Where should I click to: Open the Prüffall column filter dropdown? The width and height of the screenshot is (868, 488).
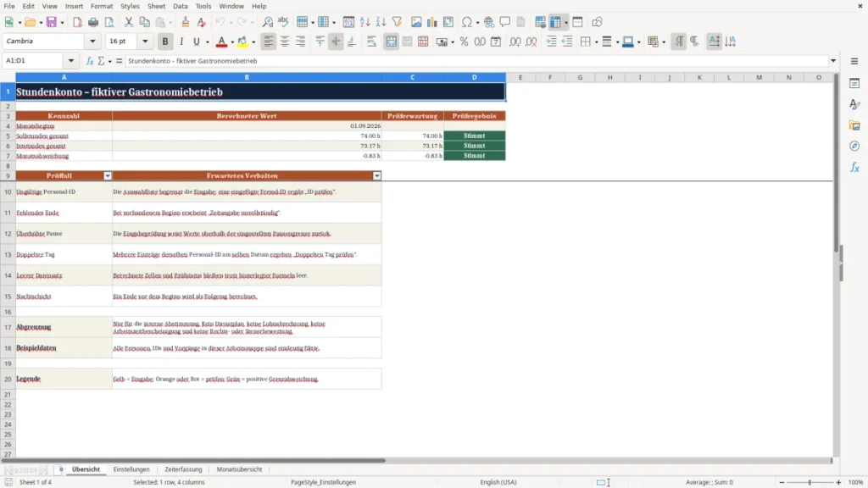pos(108,176)
